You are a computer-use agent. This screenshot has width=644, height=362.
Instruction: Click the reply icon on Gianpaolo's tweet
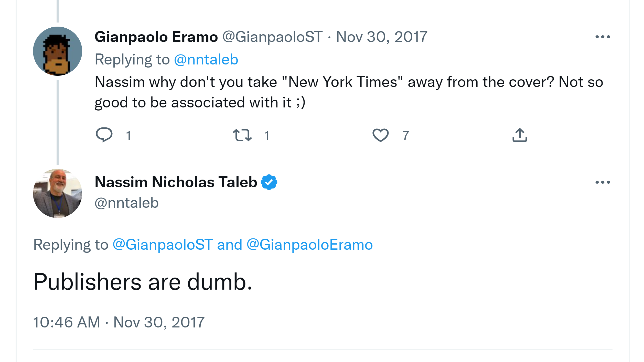tap(104, 135)
